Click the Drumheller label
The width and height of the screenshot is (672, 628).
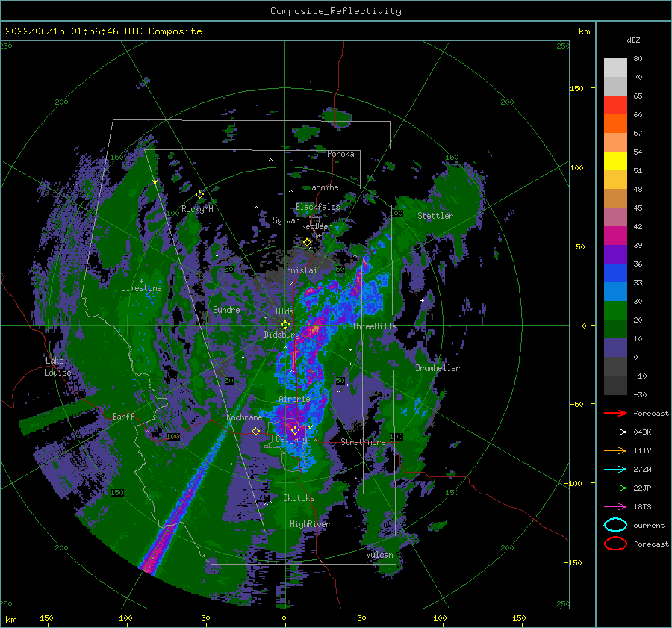438,368
